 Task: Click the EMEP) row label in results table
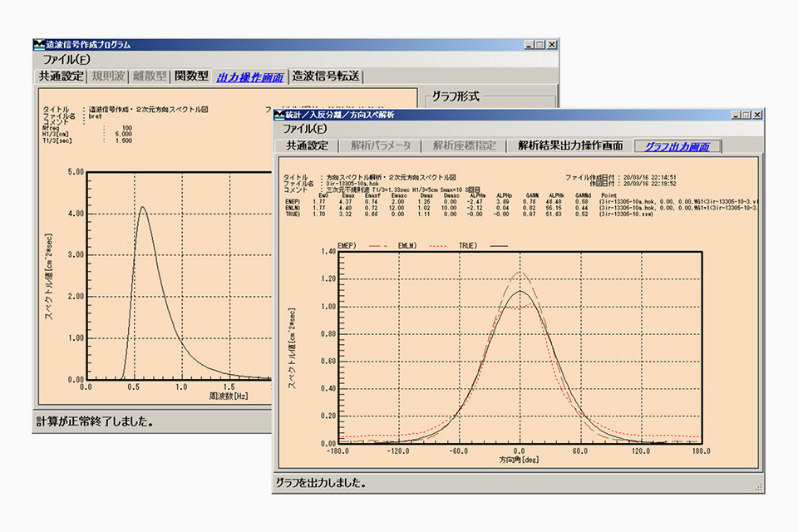pos(293,202)
